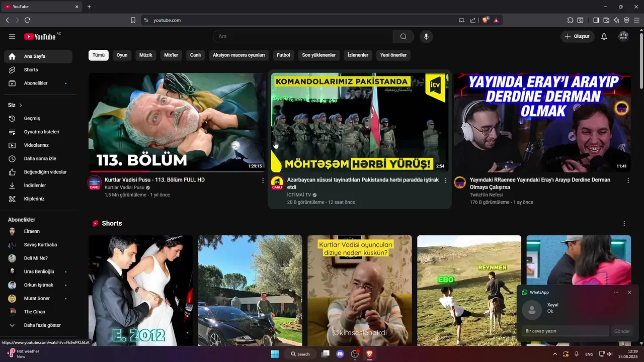Open the EBO REYNMEN Short thumbnail
This screenshot has height=362, width=644.
[x=469, y=291]
